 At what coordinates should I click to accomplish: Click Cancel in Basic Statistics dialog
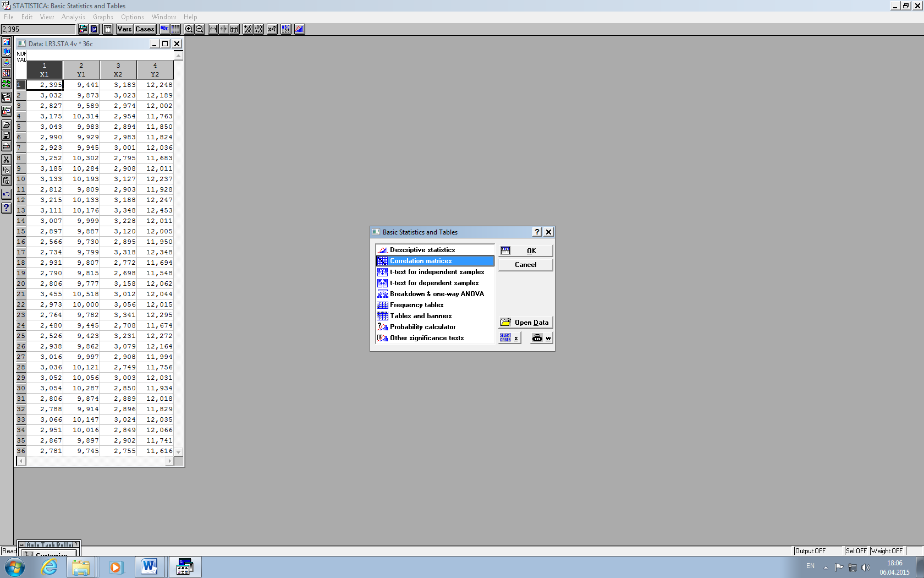pyautogui.click(x=525, y=265)
